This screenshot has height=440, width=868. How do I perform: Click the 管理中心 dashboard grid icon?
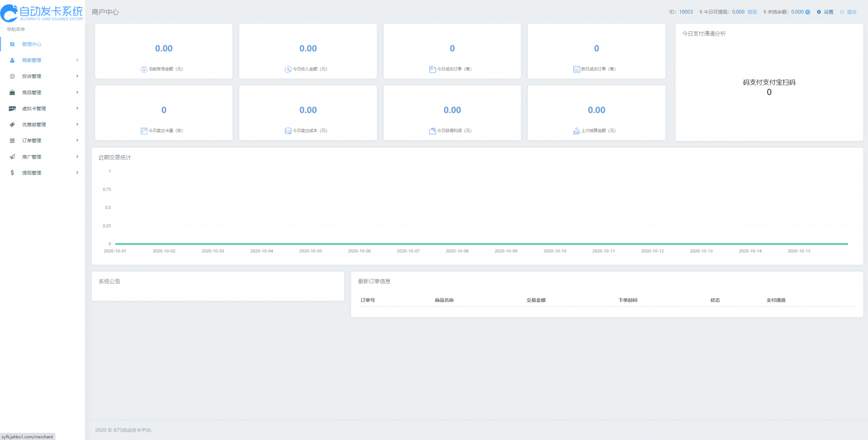(x=12, y=44)
